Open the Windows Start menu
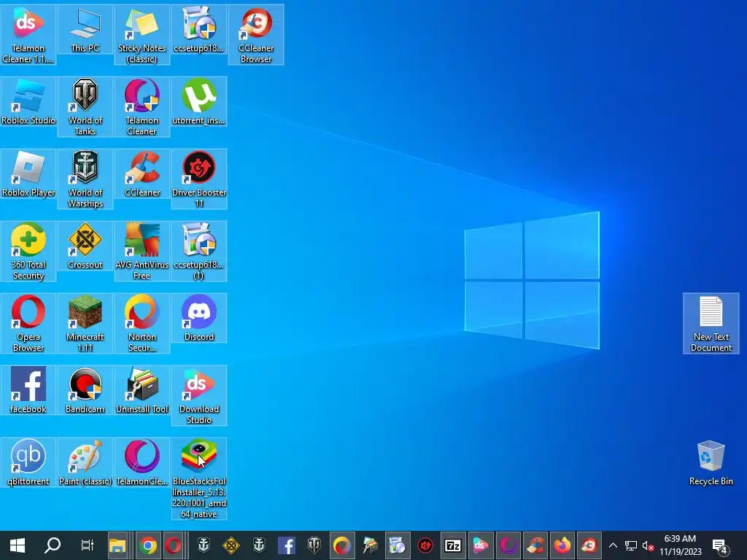 (x=18, y=545)
